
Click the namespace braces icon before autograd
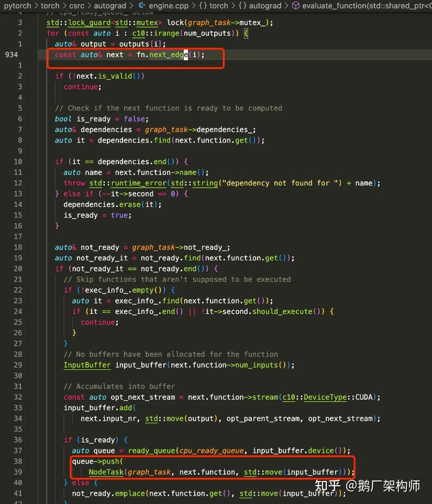point(242,5)
